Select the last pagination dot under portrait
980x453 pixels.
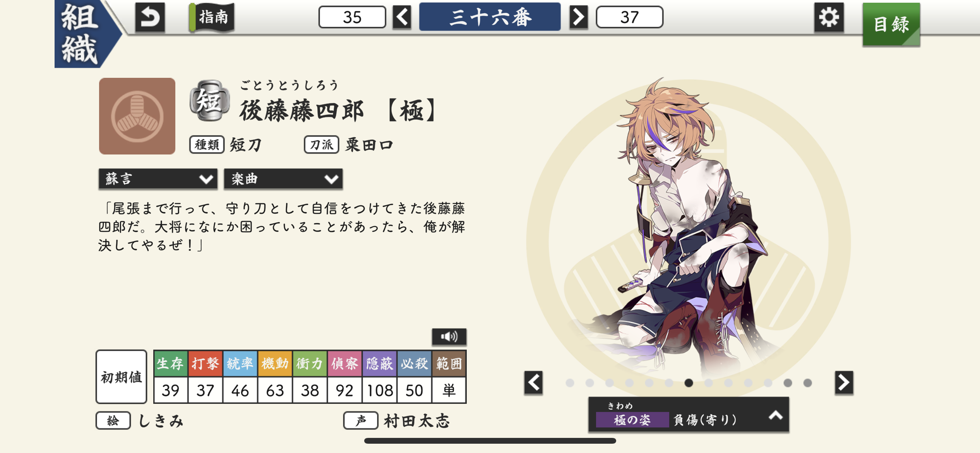807,383
